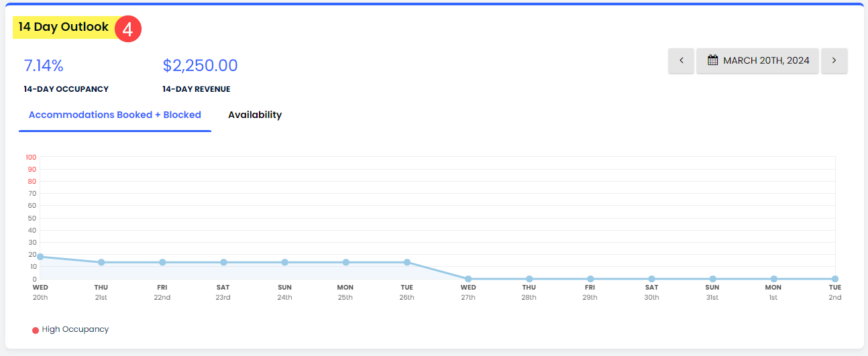Screen dimensions: 868x356
Task: Click the red High Occupancy legend dot
Action: click(36, 330)
